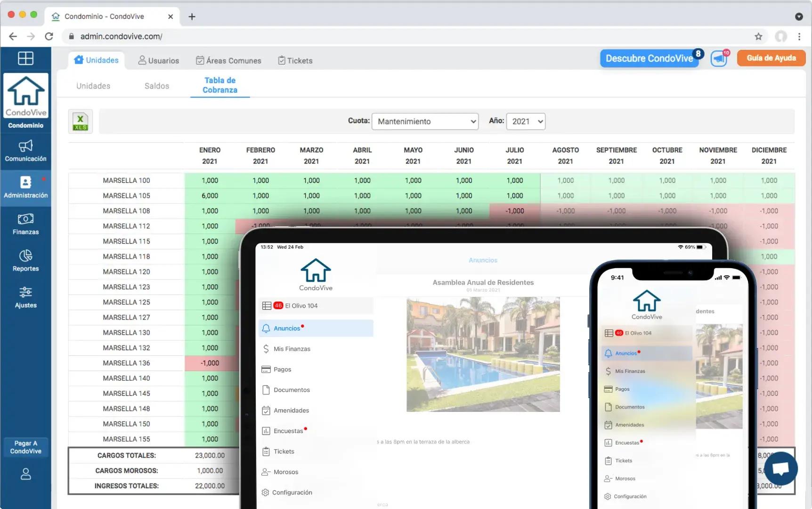
Task: Select the Unidades sub-tab
Action: [x=93, y=86]
